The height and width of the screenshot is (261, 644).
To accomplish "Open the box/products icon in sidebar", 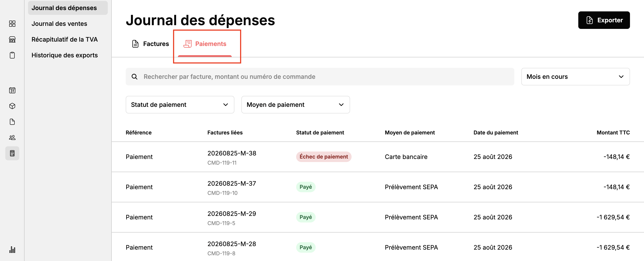I will (12, 106).
